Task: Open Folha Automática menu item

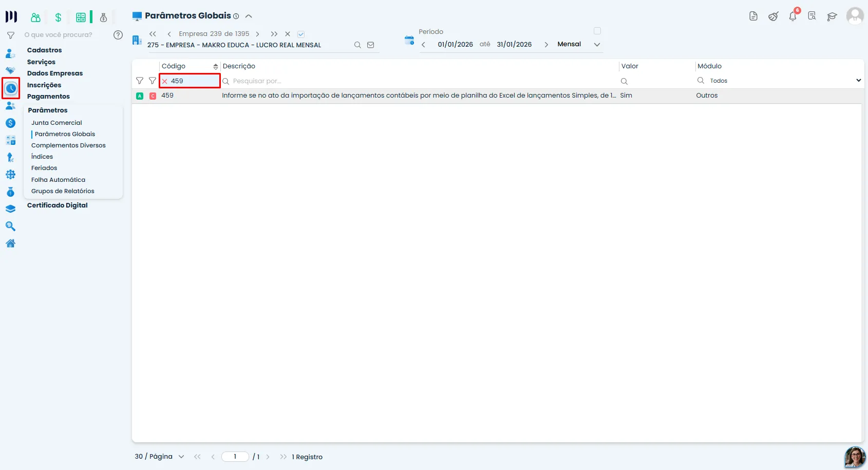Action: [58, 180]
